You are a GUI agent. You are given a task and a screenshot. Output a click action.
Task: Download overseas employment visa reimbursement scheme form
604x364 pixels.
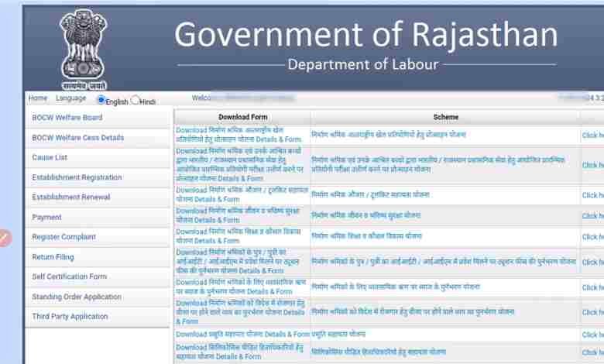click(x=240, y=312)
